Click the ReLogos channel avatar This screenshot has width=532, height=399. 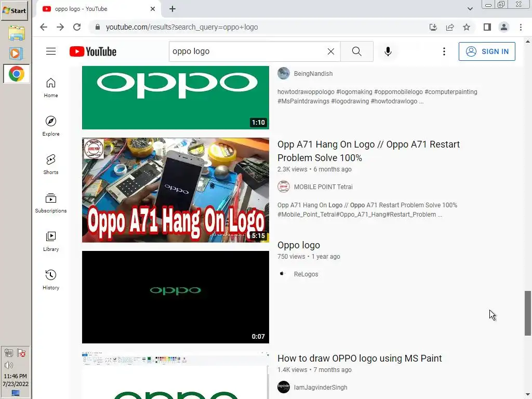(284, 274)
